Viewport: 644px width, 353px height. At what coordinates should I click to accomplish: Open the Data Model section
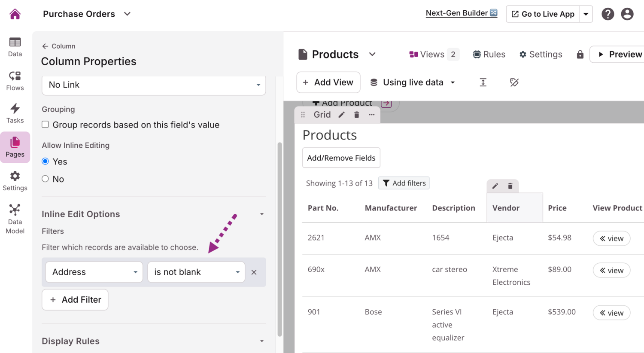(15, 219)
